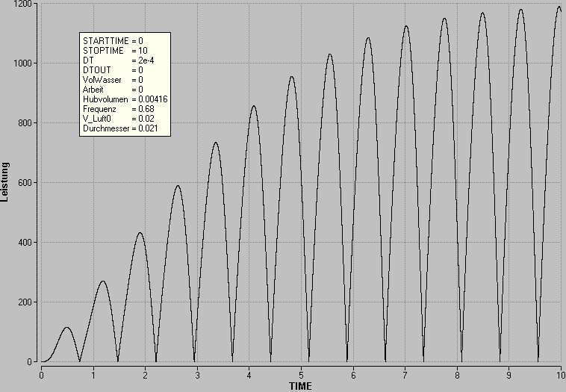Click the 7 x-axis tick label
The image size is (566, 392).
click(x=405, y=376)
